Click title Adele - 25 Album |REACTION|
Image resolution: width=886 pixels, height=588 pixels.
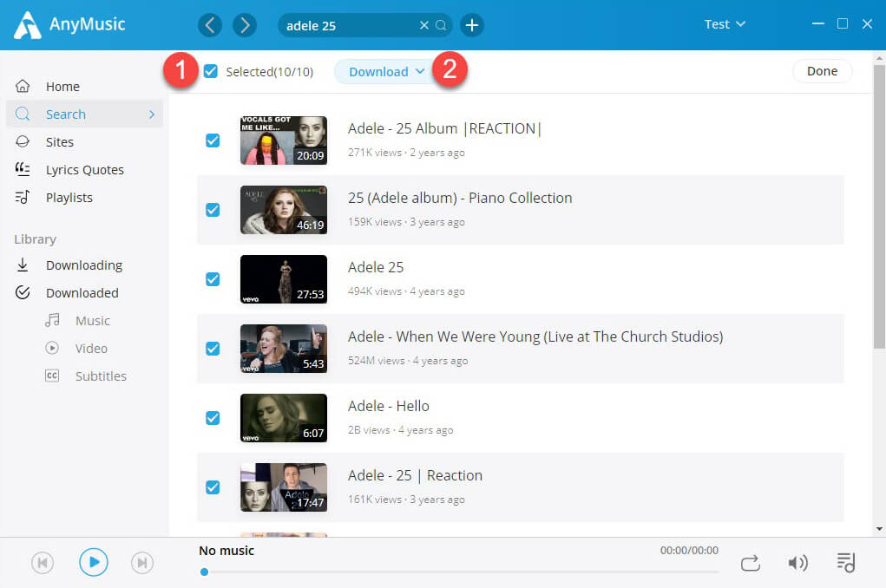pos(444,128)
